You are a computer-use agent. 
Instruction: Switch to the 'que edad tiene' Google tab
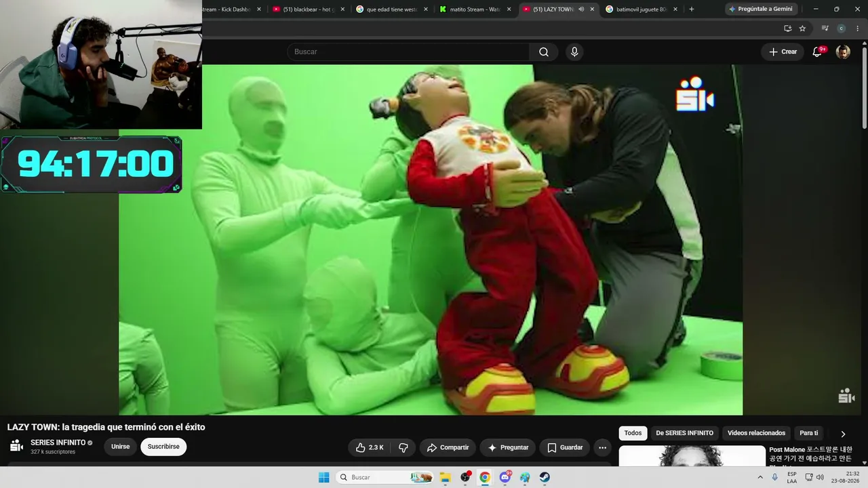[x=391, y=9]
